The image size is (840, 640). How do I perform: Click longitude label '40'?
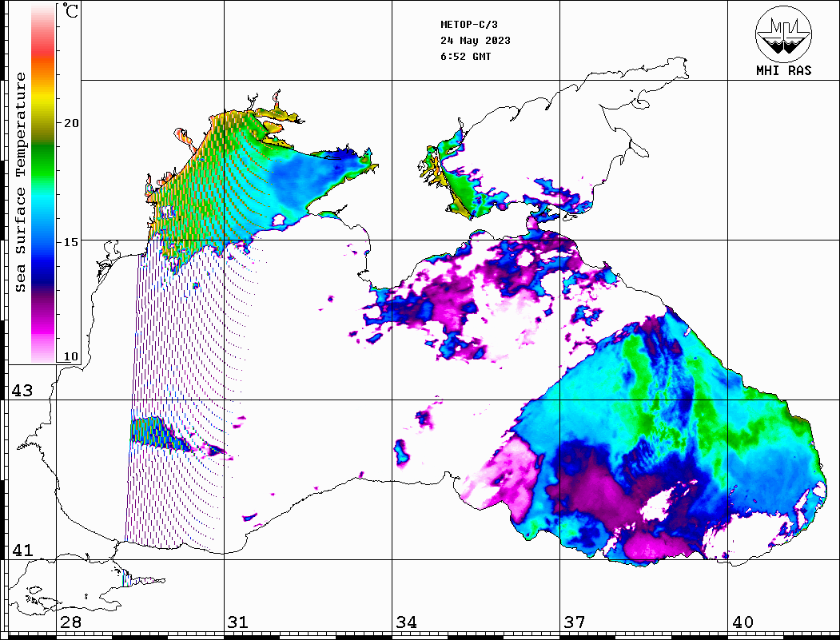tap(742, 622)
